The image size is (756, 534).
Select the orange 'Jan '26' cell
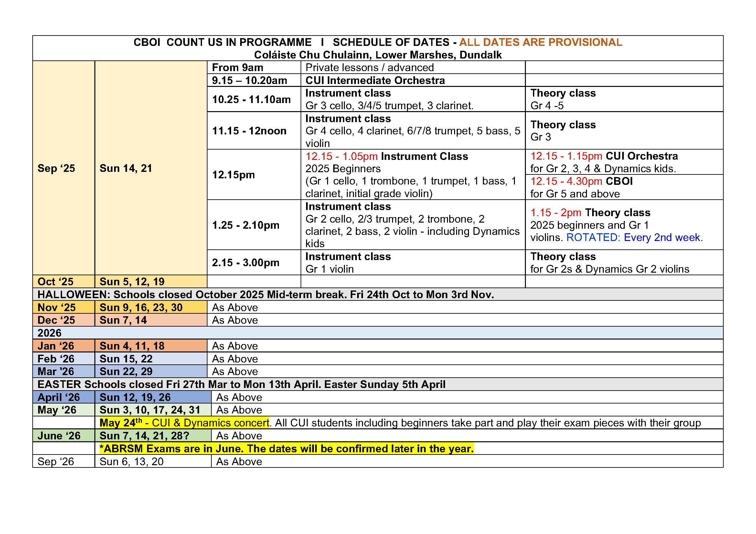point(56,346)
